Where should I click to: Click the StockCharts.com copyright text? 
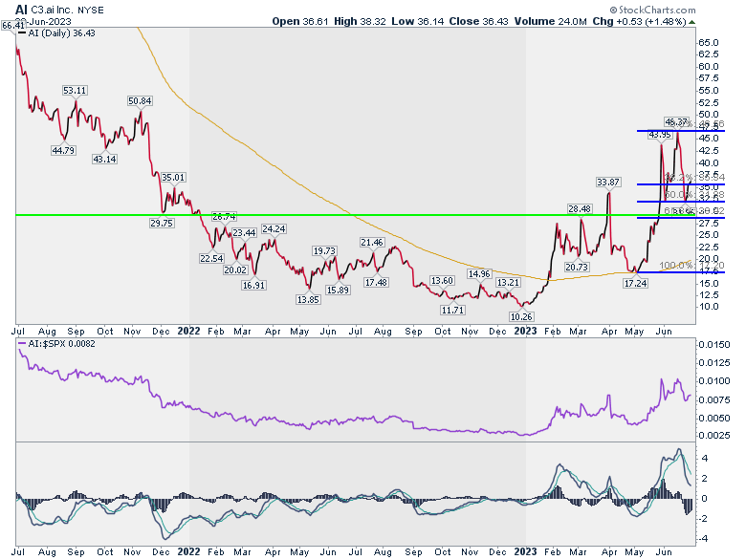(x=653, y=10)
